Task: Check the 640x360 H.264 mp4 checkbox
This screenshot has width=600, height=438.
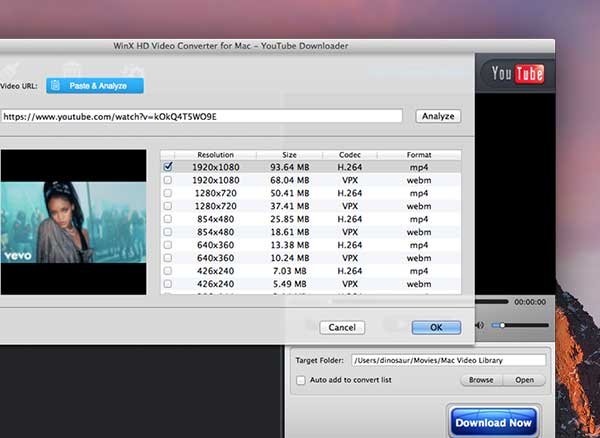Action: click(168, 245)
